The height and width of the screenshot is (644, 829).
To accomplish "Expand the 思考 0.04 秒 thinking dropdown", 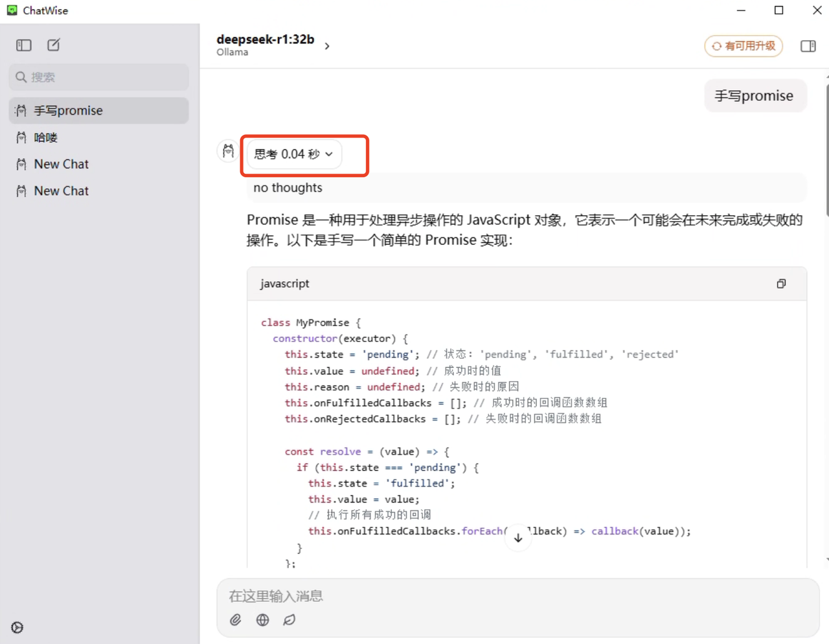I will click(294, 154).
